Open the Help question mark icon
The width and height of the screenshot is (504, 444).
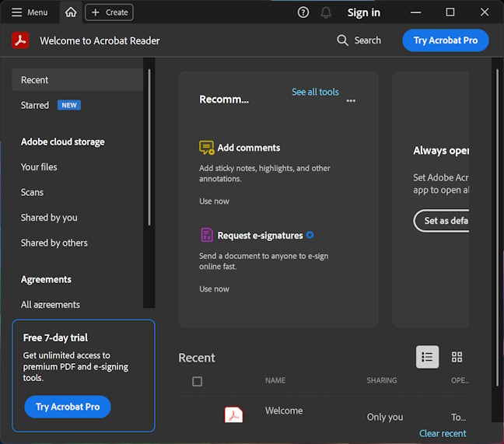[x=303, y=12]
